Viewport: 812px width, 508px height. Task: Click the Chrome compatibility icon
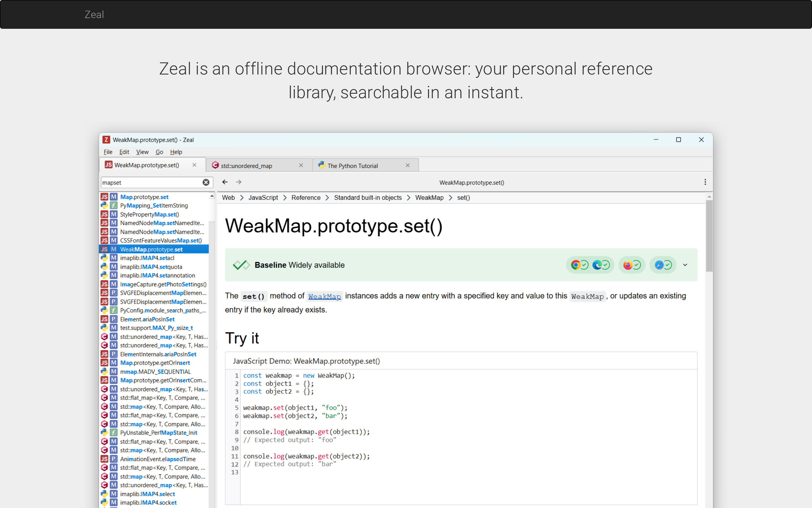575,265
